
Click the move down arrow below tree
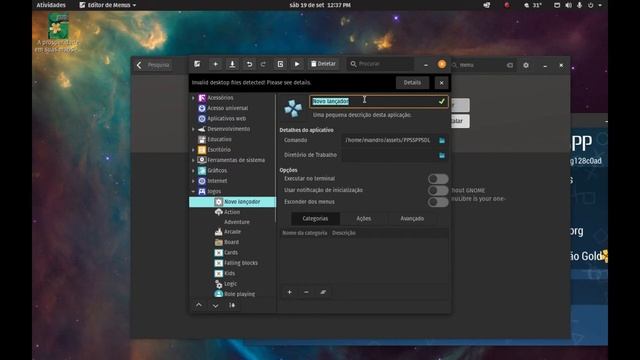click(216, 305)
